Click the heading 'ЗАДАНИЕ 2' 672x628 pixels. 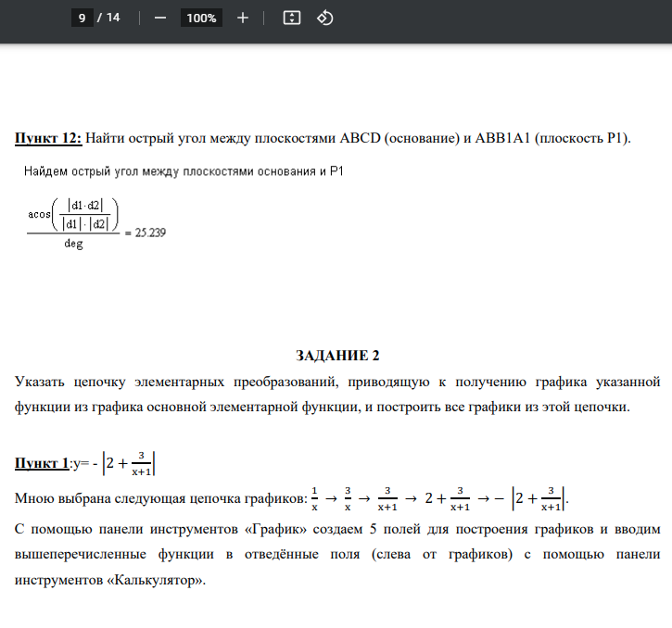click(x=337, y=356)
